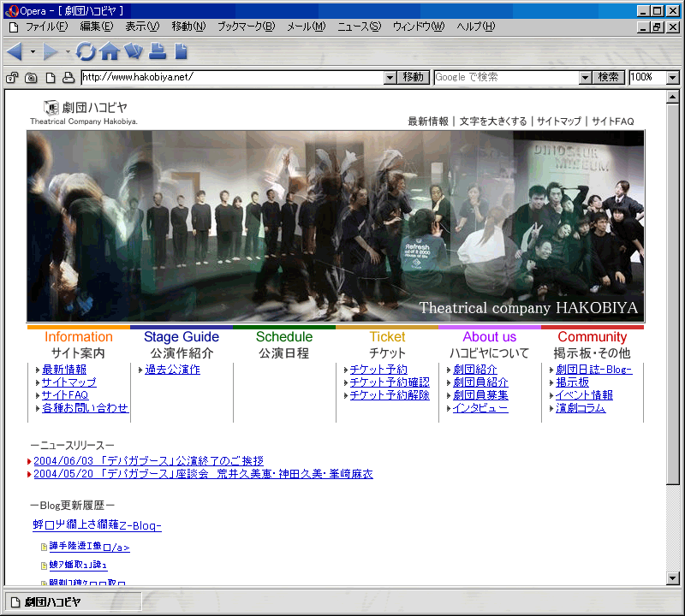This screenshot has width=685, height=616.
Task: Open 過去公演作 link
Action: [x=173, y=370]
